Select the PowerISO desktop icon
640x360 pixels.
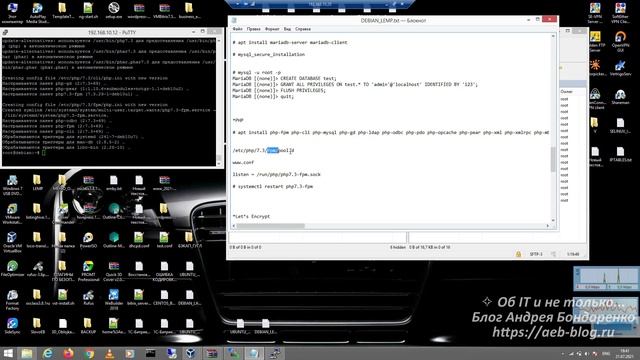pos(88,240)
